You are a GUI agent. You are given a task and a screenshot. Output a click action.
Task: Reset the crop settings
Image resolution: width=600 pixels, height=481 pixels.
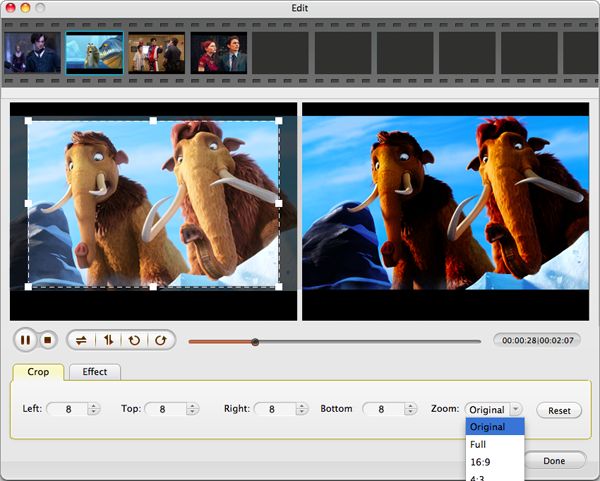[x=559, y=411]
